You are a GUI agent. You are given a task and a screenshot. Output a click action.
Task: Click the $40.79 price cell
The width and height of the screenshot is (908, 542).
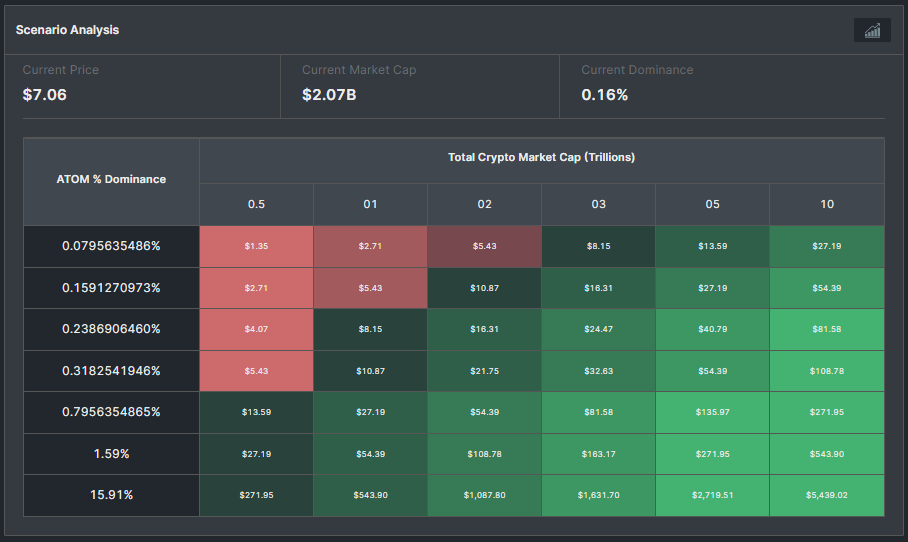[712, 329]
